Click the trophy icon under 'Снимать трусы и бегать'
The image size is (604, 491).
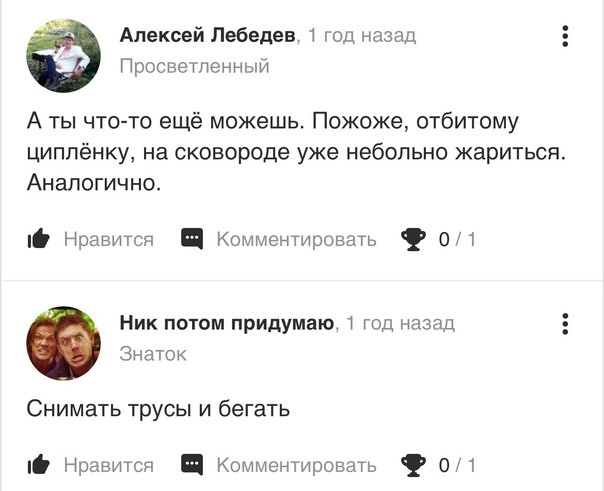[413, 466]
